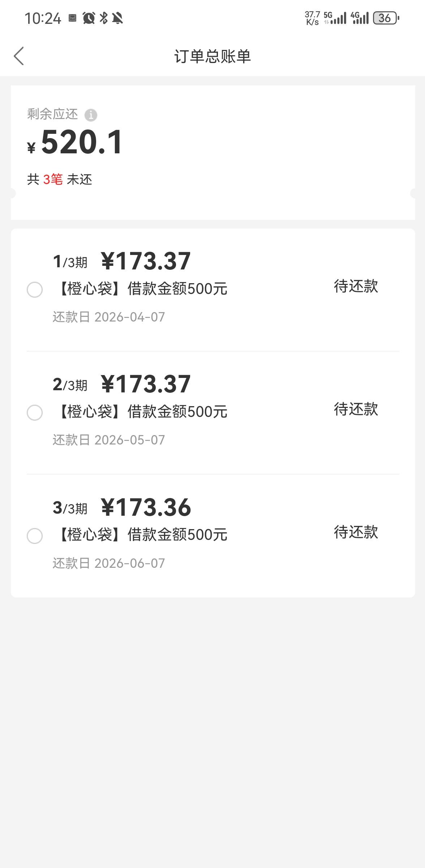Tap the alarm clock status icon
The width and height of the screenshot is (425, 868).
pos(89,18)
